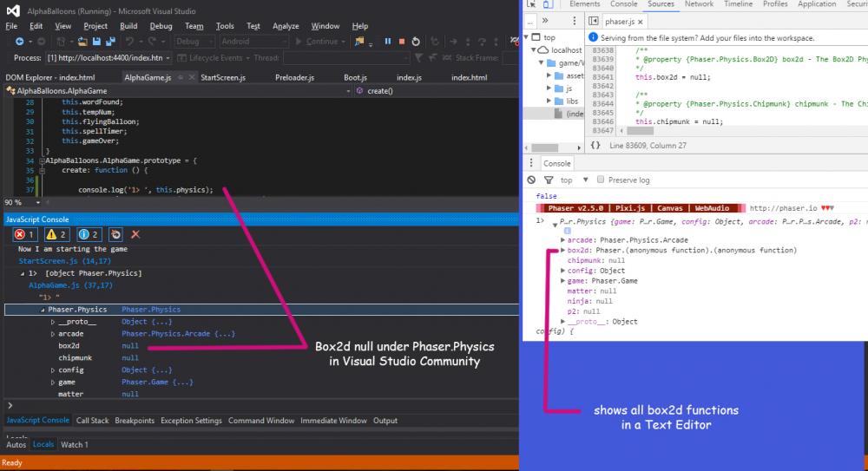This screenshot has height=471, width=868.
Task: Click the Save floppy disk icon
Action: [x=96, y=42]
